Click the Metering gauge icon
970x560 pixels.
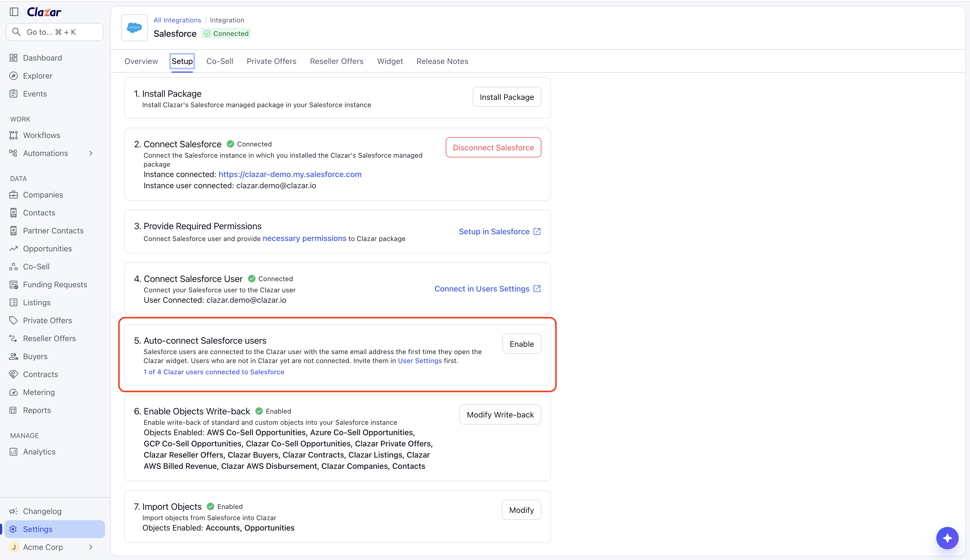[13, 392]
